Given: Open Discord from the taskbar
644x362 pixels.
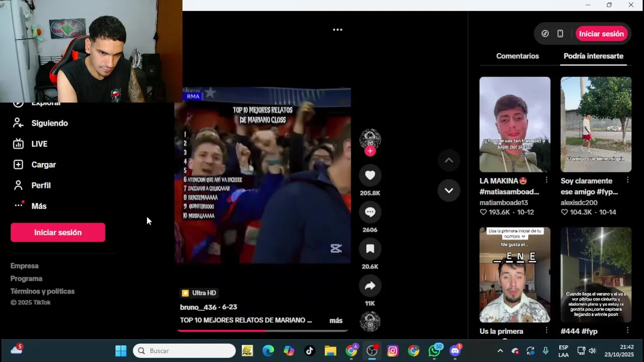Looking at the screenshot, I should (x=455, y=350).
